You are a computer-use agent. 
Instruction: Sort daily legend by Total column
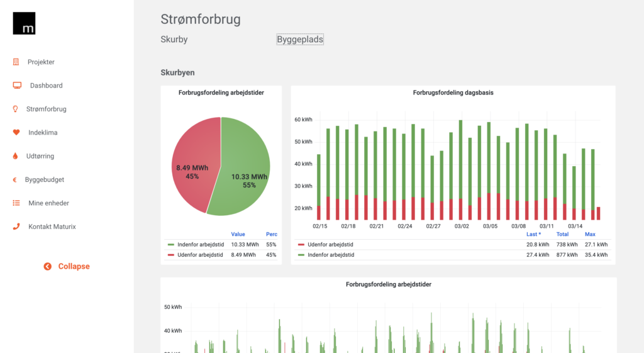[x=562, y=234]
